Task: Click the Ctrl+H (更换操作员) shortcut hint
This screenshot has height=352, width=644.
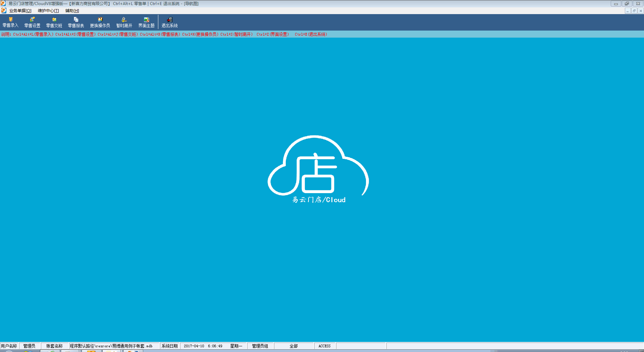Action: pyautogui.click(x=200, y=34)
